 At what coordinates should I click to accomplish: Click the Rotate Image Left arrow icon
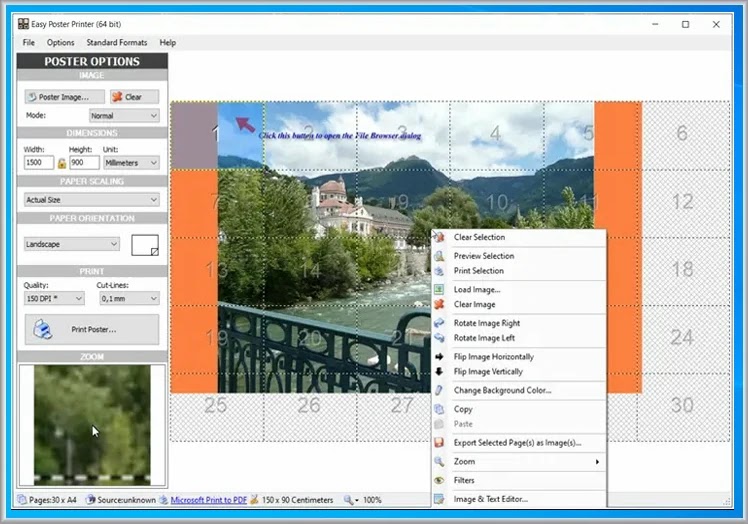(x=439, y=338)
